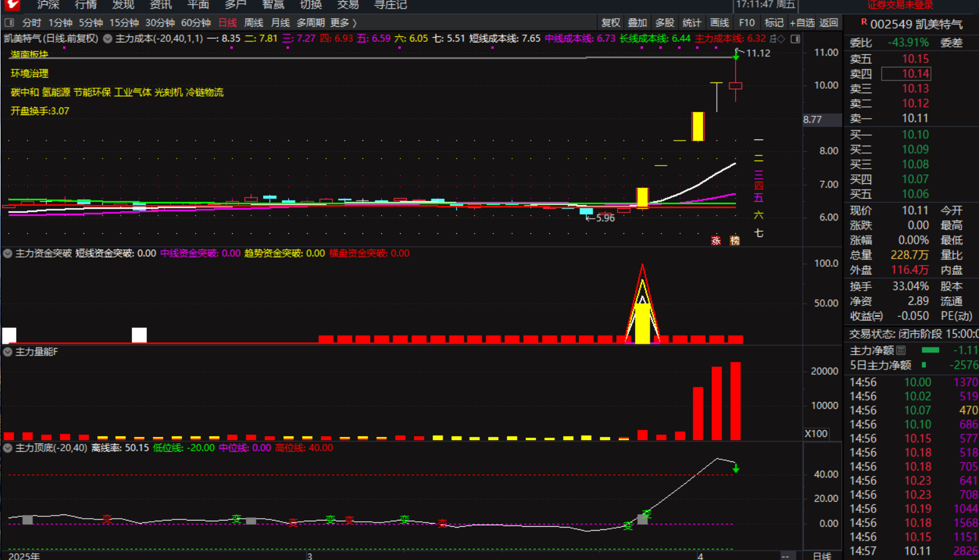This screenshot has width=979, height=560.
Task: Click the square window icon above the price axis
Action: (x=795, y=39)
